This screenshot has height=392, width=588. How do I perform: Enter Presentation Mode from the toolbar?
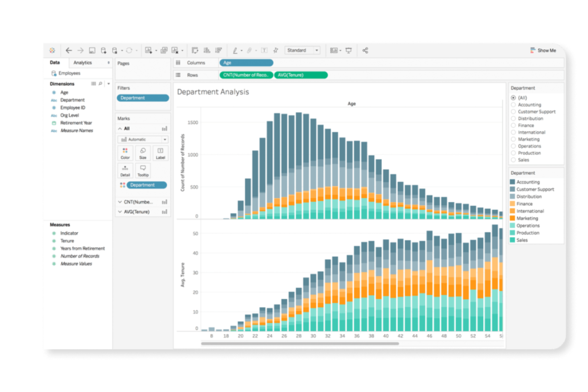[349, 50]
